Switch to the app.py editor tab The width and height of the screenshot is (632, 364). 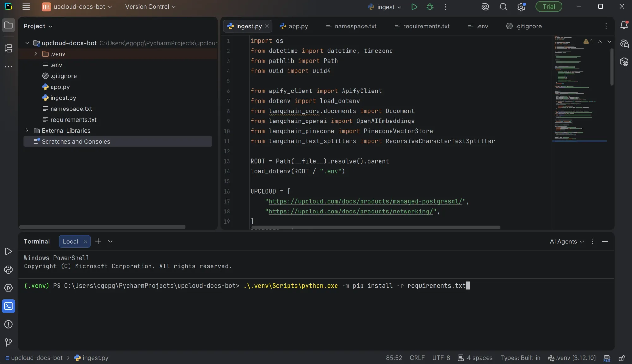pyautogui.click(x=294, y=26)
